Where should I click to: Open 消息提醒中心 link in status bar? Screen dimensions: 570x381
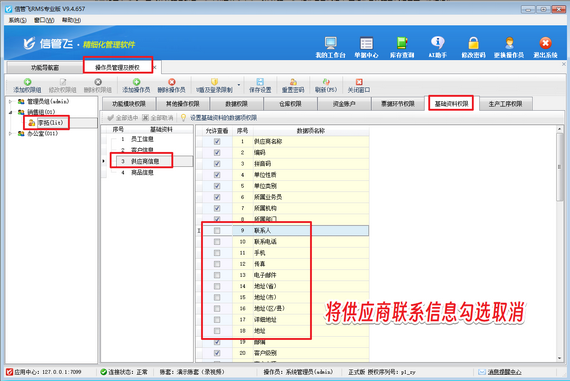pos(504,372)
